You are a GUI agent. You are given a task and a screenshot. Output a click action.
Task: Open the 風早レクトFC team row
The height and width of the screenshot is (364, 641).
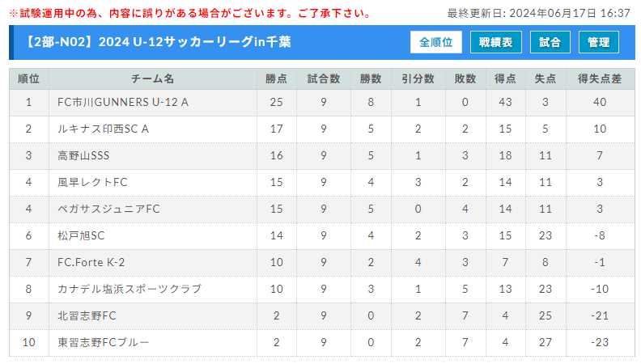(93, 182)
